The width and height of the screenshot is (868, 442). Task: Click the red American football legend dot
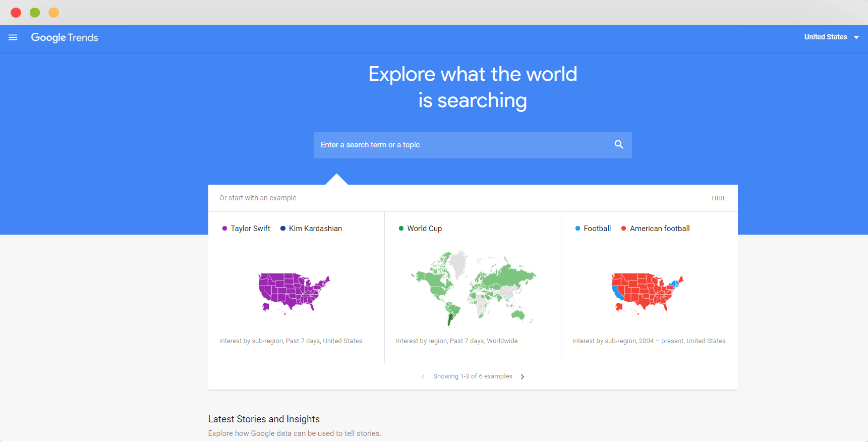coord(623,229)
